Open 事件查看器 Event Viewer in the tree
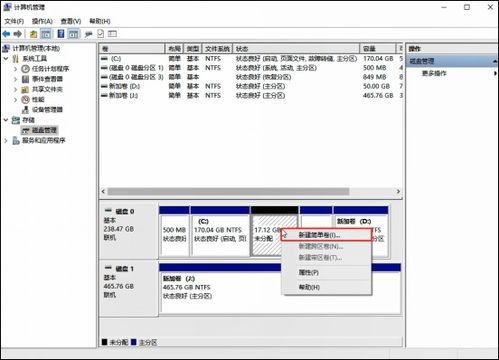 tap(47, 79)
